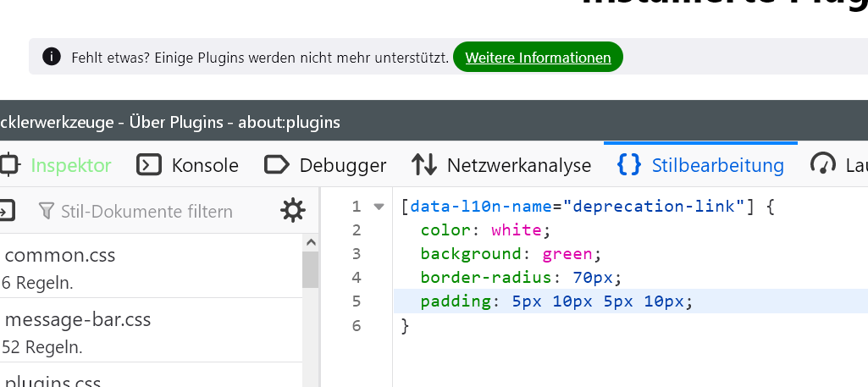
Task: Click the import stylesheet icon left of filter
Action: (6, 210)
